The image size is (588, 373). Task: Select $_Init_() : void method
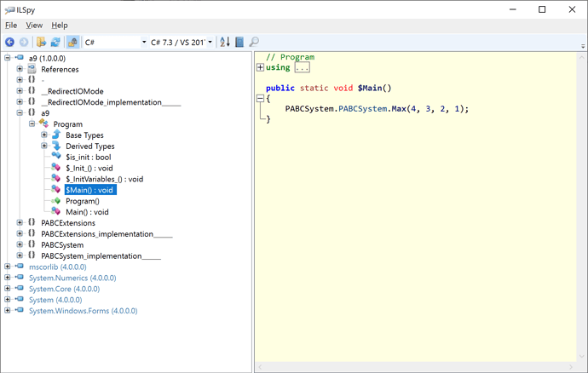(x=89, y=169)
